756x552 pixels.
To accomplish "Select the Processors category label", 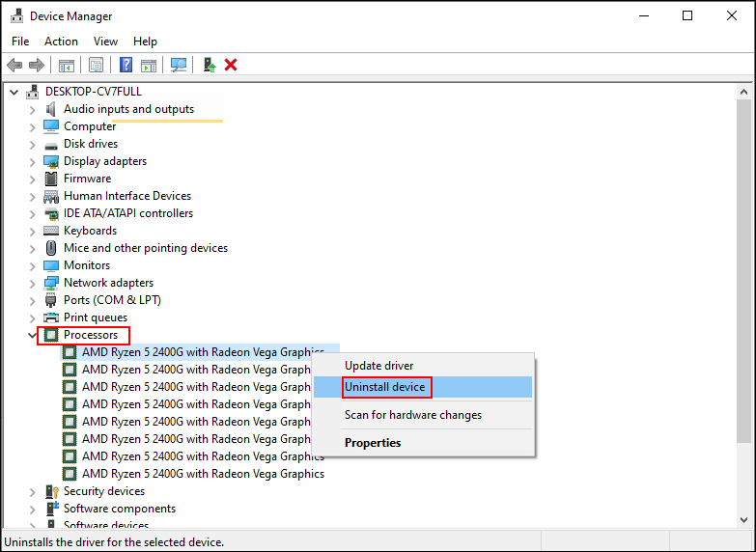I will click(91, 335).
